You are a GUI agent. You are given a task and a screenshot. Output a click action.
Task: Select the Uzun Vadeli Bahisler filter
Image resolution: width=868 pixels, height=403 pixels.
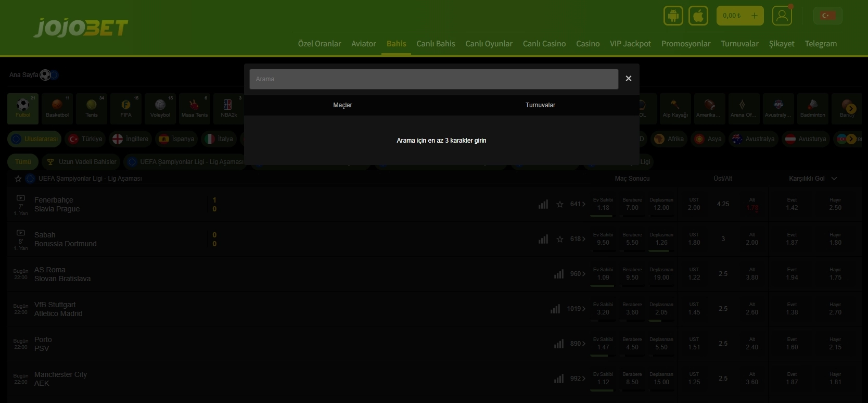pyautogui.click(x=81, y=162)
